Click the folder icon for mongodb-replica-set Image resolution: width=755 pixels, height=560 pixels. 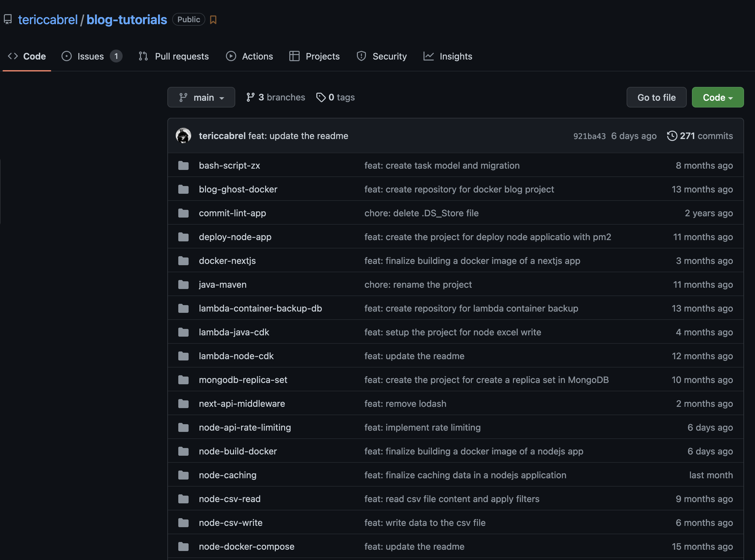(x=183, y=380)
